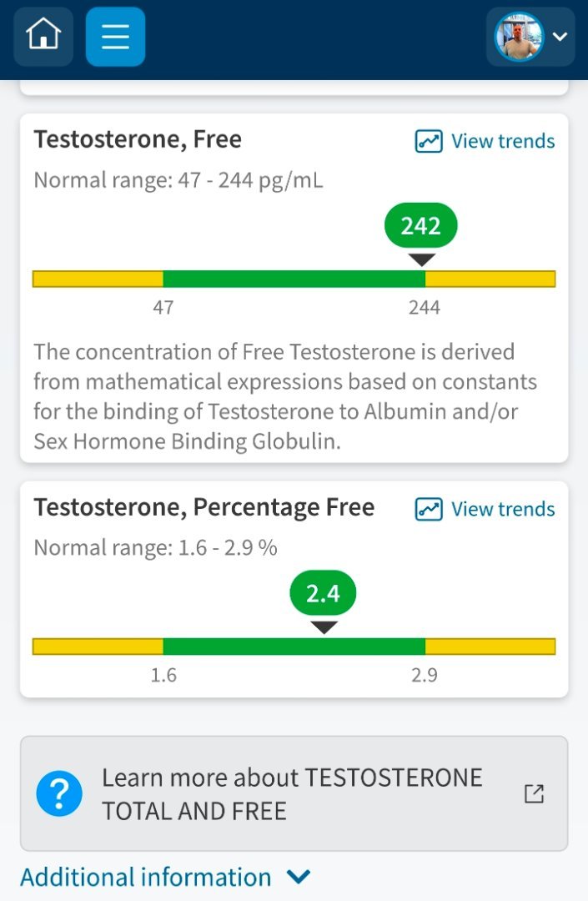Open View trends link for Testosterone, Free
Screen dimensions: 588x901
tap(502, 141)
